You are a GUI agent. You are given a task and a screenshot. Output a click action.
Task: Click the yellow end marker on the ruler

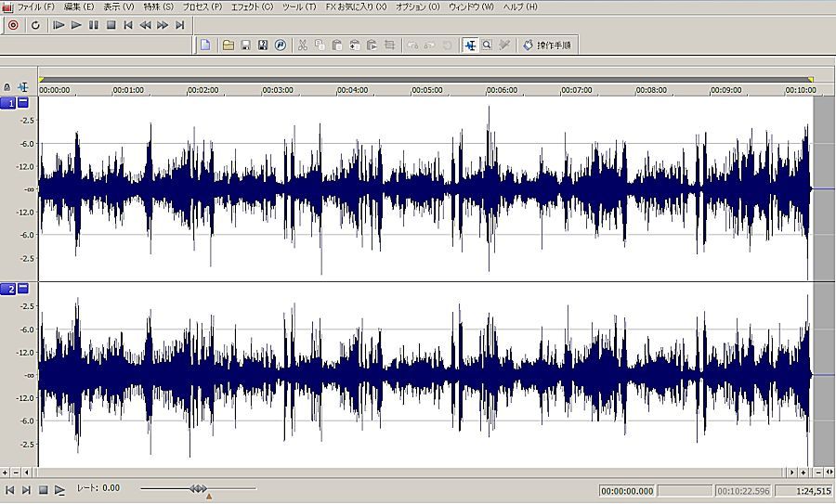pos(811,80)
